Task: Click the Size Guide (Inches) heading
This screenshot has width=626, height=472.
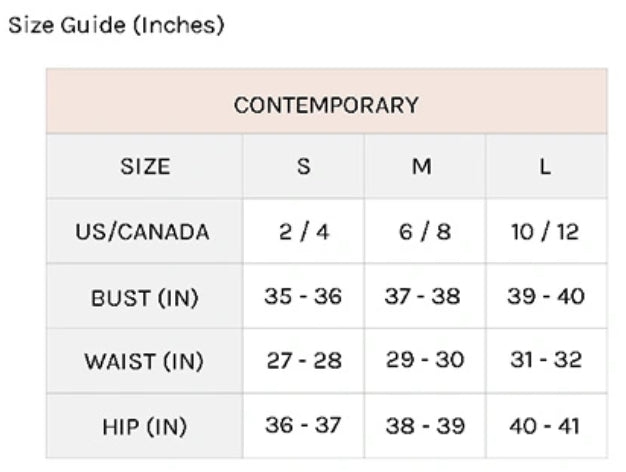Action: coord(116,25)
